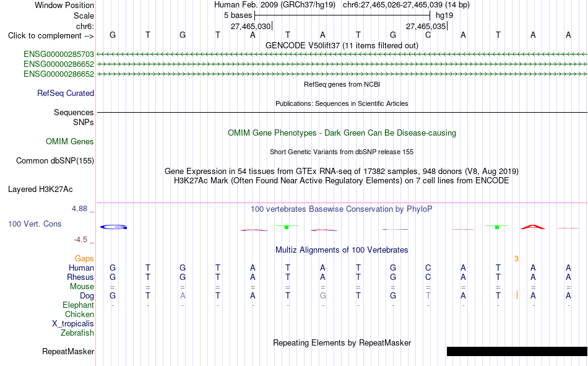Screen dimensions: 588x366
Task: Click the C base in the Human alignment row
Action: [428, 268]
